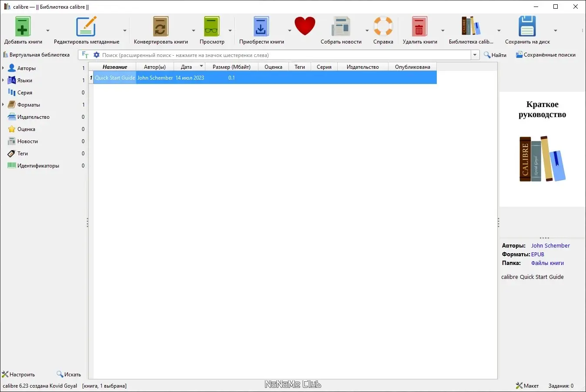The height and width of the screenshot is (392, 586).
Task: Click the Приобрести книги store icon
Action: point(261,27)
